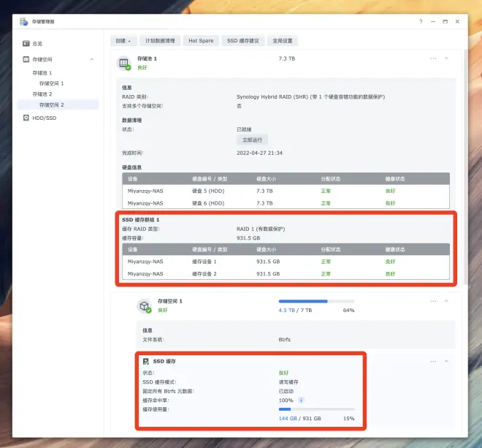Viewport: 482px width, 448px height.
Task: Click the 健康状态 header in cache table
Action: [395, 249]
